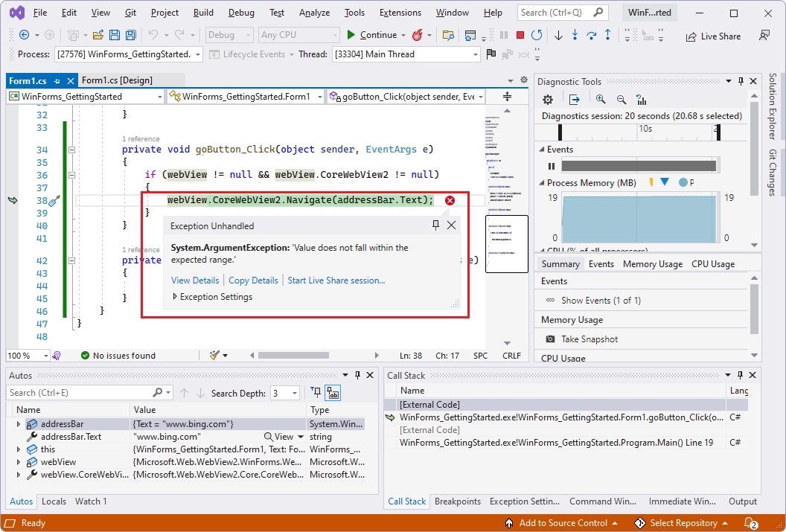Zoom in on the Diagnostic Tools timeline
786x532 pixels.
pyautogui.click(x=600, y=99)
